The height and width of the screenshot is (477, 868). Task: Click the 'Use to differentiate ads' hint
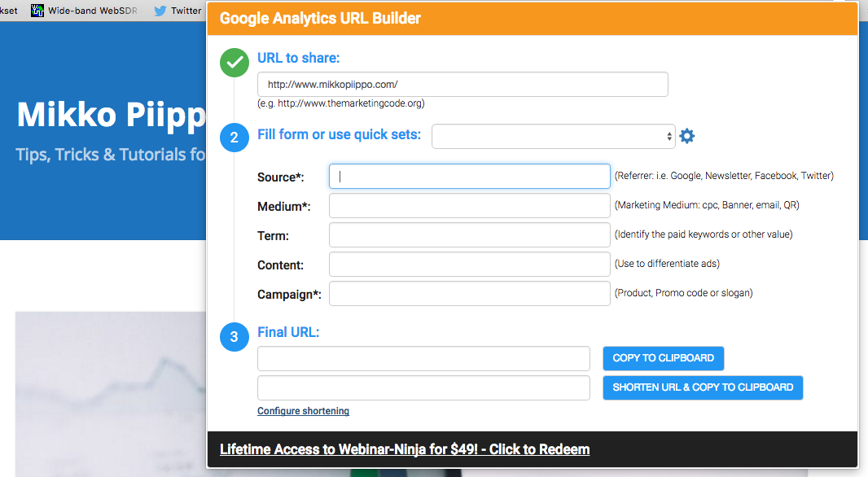tap(667, 264)
